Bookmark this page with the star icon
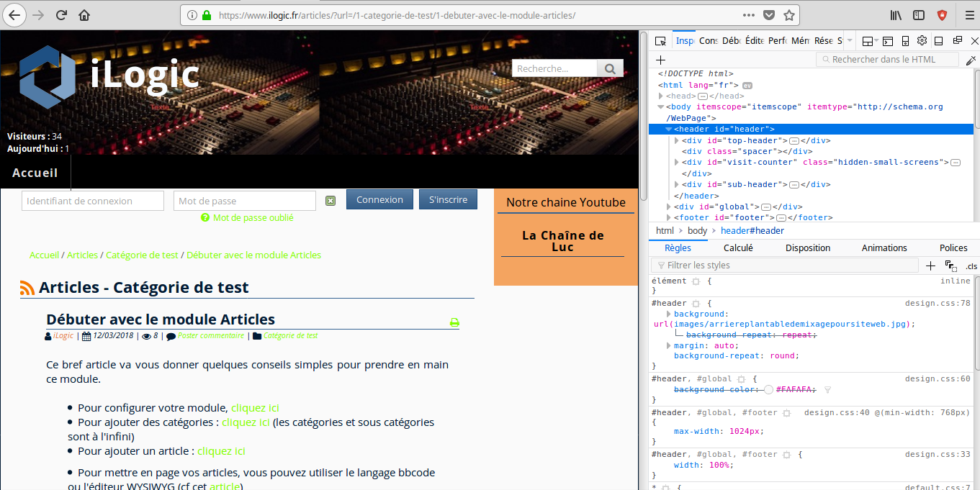Screen dimensions: 980x490 point(789,15)
